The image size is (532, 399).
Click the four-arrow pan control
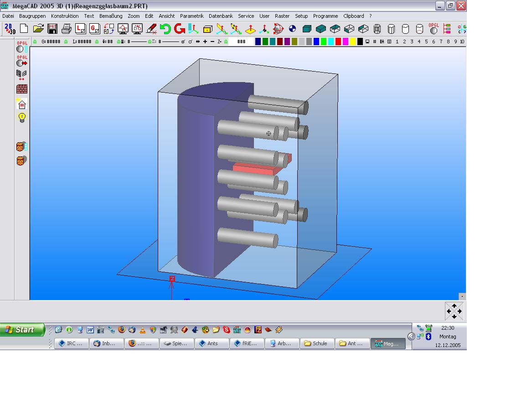point(454,311)
